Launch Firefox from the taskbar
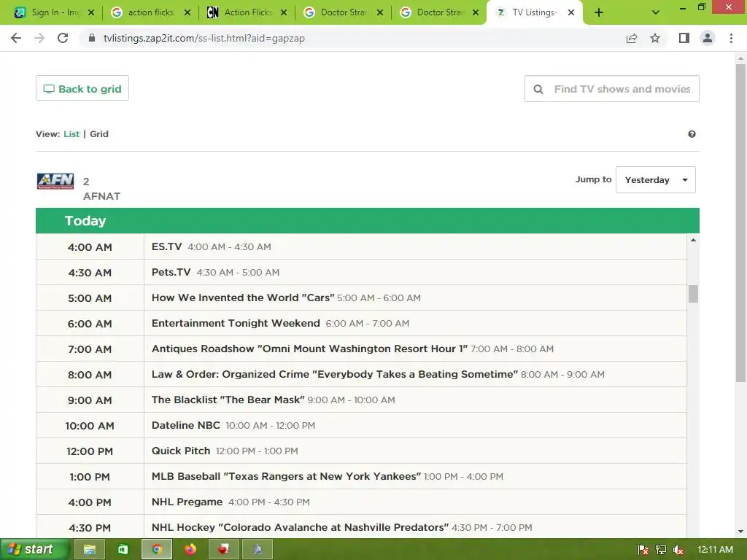The width and height of the screenshot is (747, 560). click(190, 550)
